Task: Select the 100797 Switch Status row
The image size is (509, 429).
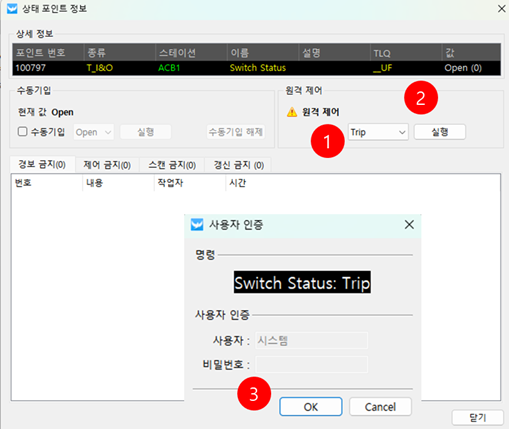Action: coord(256,68)
